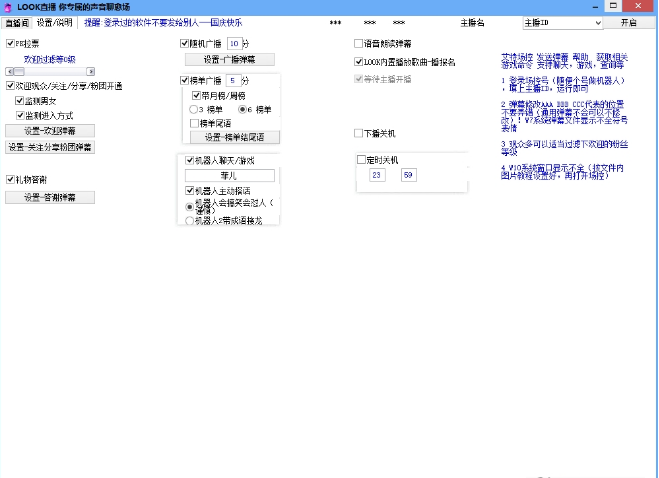Viewport: 659px width, 478px height.
Task: Open the 设置/说明 tab
Action: [x=54, y=23]
